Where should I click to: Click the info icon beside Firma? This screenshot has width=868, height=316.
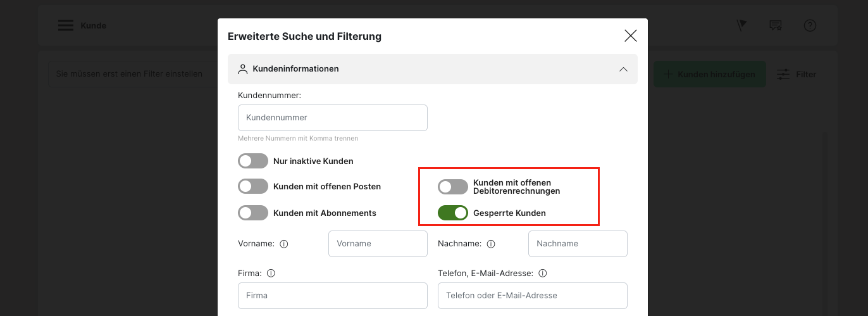click(271, 274)
